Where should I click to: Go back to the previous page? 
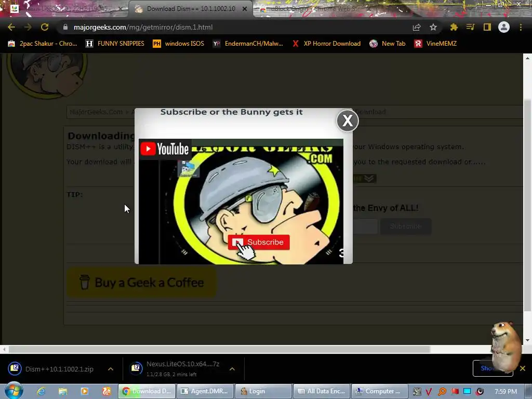coord(11,27)
